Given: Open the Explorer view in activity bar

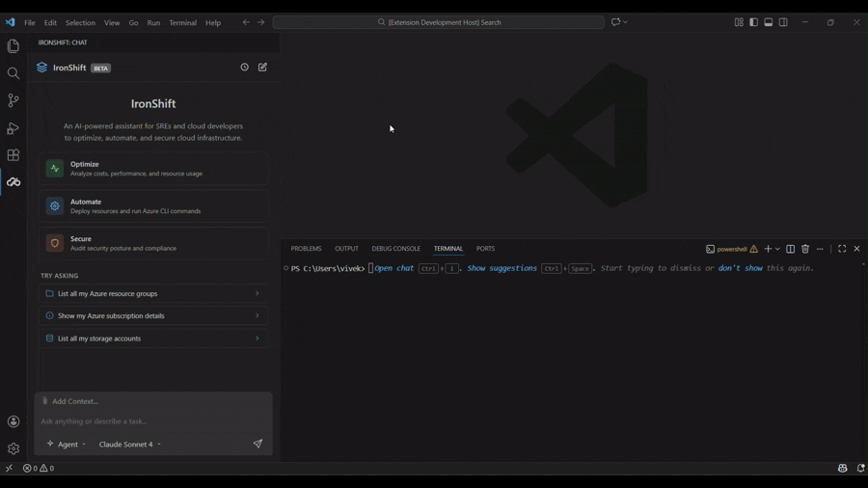Looking at the screenshot, I should tap(14, 46).
